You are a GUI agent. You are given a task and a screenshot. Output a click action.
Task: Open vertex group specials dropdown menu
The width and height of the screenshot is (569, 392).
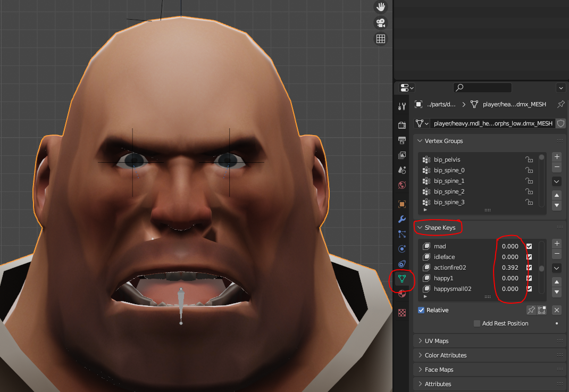click(x=557, y=181)
